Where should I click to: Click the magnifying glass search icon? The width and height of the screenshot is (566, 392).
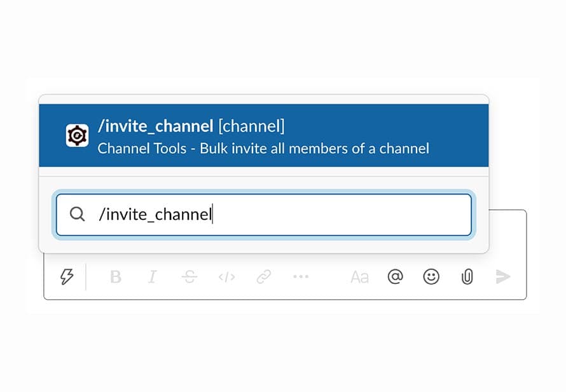click(x=77, y=214)
